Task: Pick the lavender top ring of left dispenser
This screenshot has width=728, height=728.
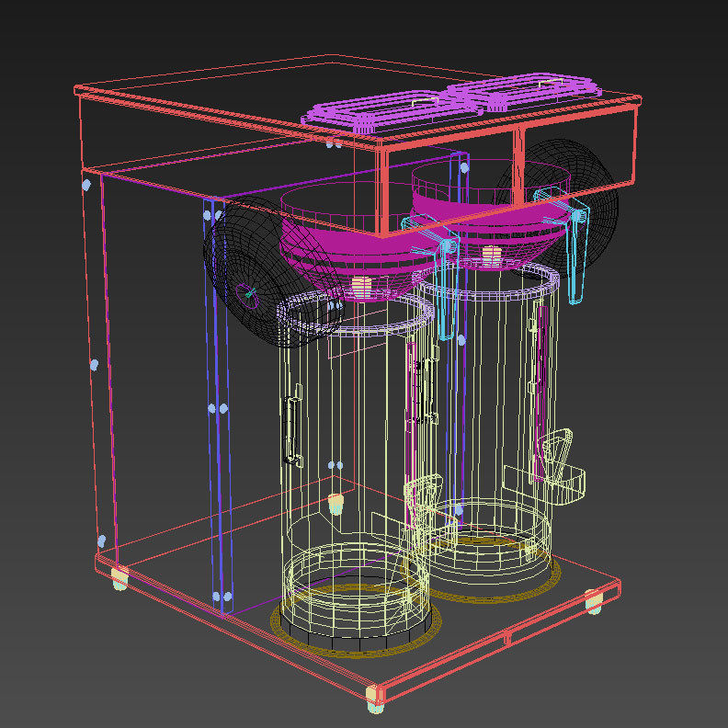Action: [x=355, y=313]
